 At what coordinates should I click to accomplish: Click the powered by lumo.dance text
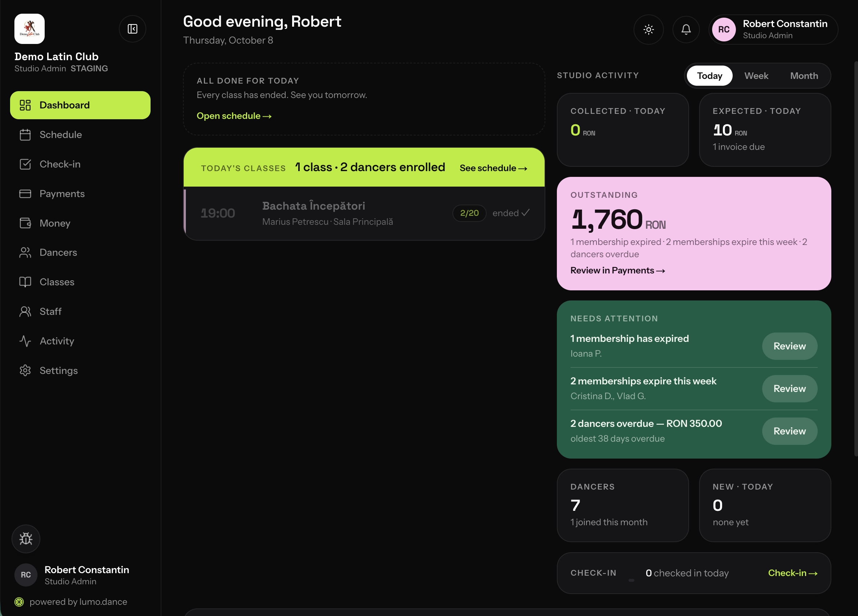point(78,602)
